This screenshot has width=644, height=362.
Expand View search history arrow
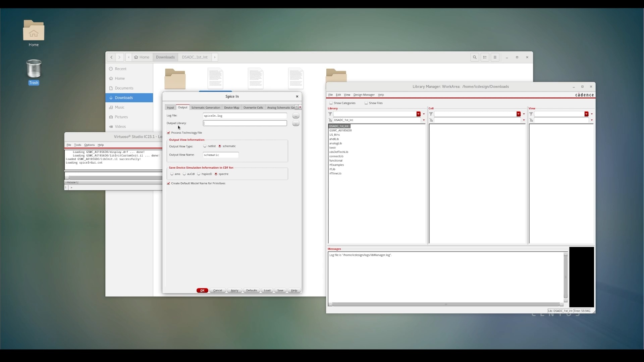coord(592,120)
